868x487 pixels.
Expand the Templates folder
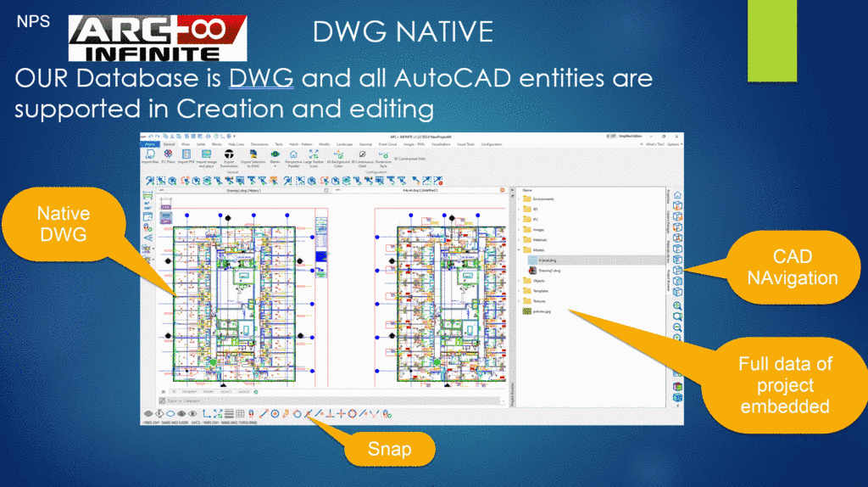click(x=519, y=291)
